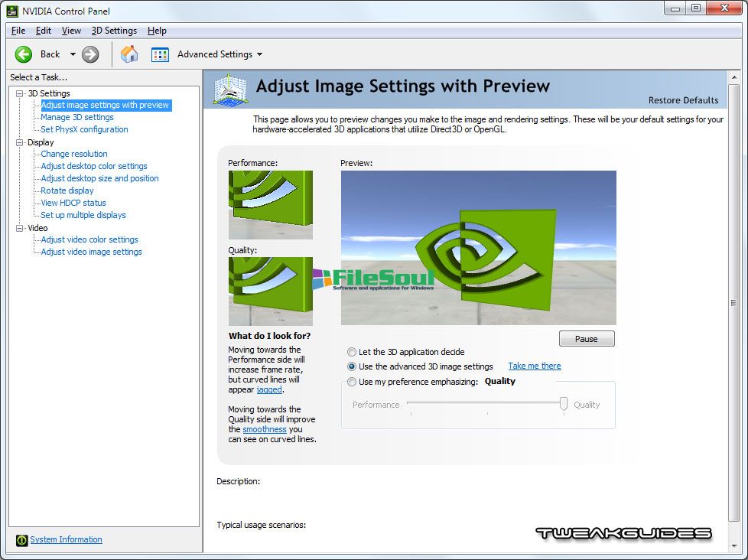The height and width of the screenshot is (560, 748).
Task: Click the 3D page header icon
Action: (230, 90)
